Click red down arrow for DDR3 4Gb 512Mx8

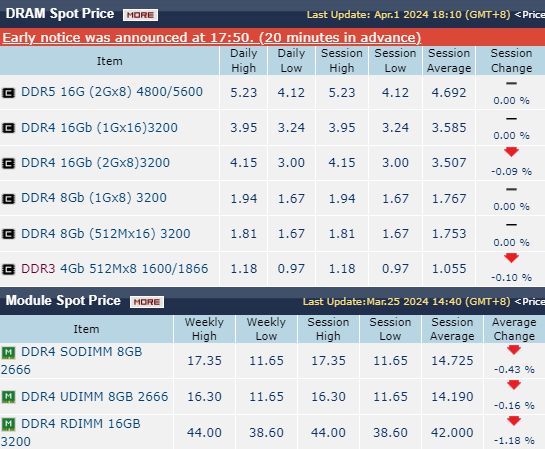tap(511, 258)
